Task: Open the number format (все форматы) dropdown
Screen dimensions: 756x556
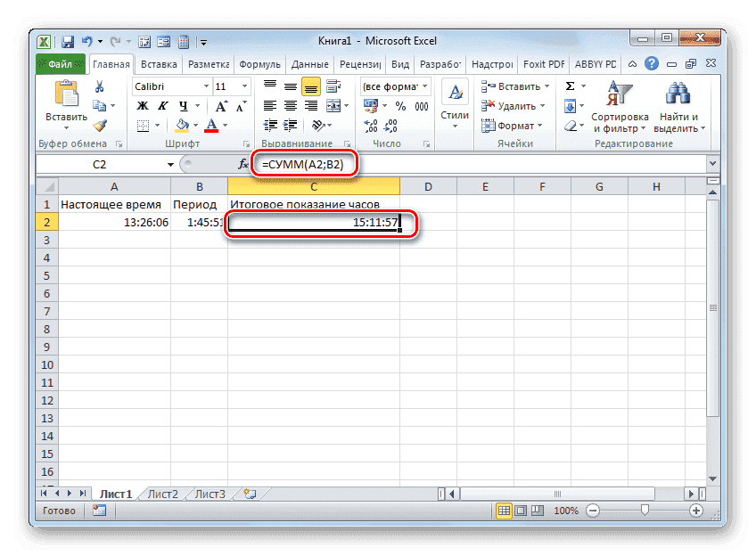Action: click(x=424, y=86)
